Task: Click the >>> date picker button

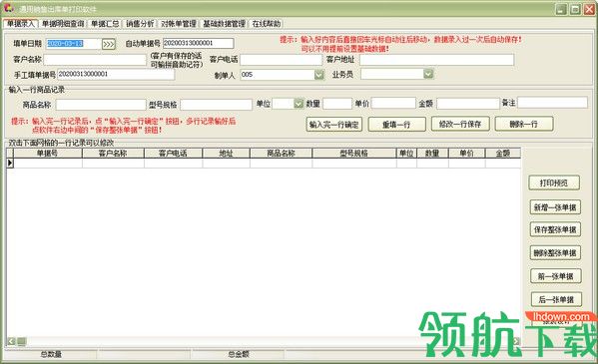Action: (x=109, y=44)
